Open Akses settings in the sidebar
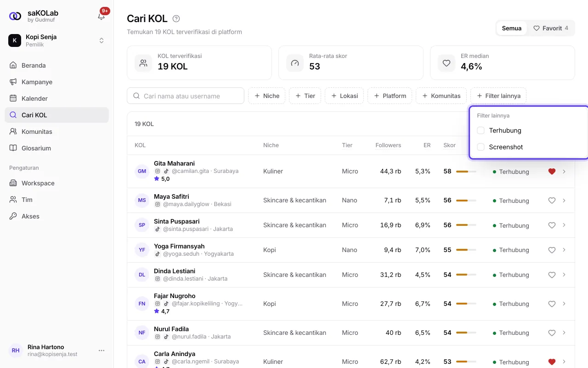 coord(57,216)
